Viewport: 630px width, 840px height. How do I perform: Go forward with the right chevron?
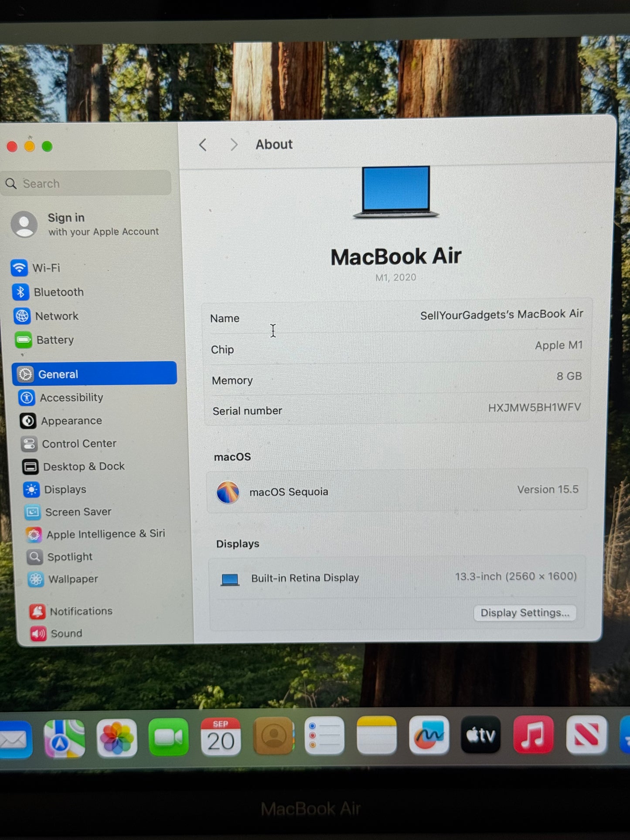point(234,144)
